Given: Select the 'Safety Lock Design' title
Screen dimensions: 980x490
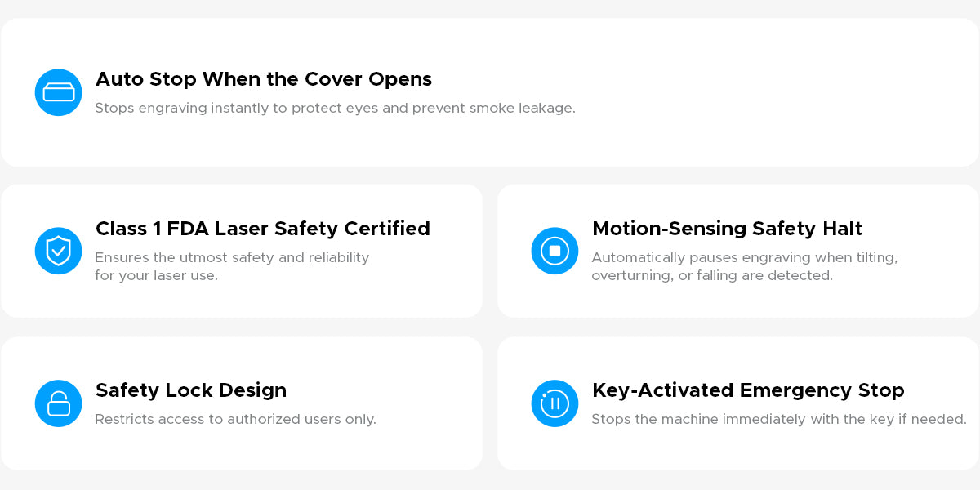Looking at the screenshot, I should [190, 390].
